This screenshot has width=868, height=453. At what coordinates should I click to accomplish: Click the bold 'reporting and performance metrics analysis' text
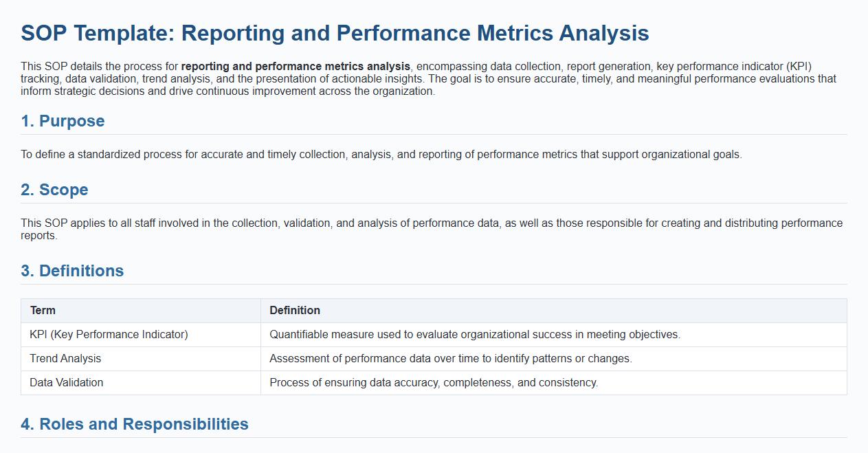[296, 67]
